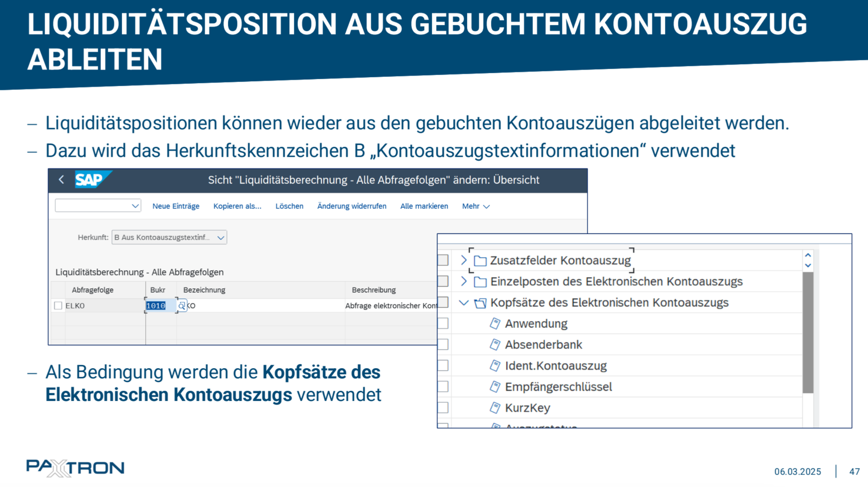This screenshot has width=868, height=487.
Task: Select the ELKO row checkbox
Action: coord(58,306)
